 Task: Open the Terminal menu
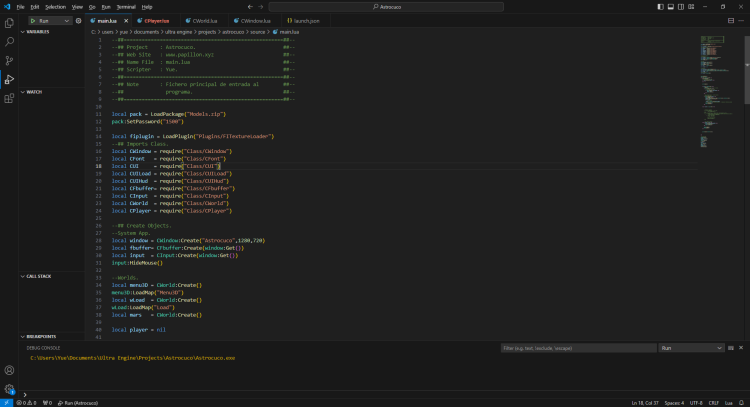click(x=125, y=6)
